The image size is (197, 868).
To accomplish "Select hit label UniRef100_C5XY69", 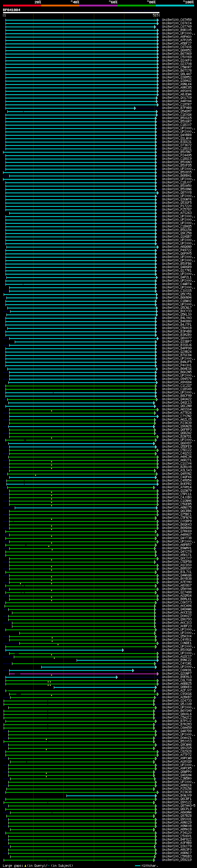I will click(177, 57).
